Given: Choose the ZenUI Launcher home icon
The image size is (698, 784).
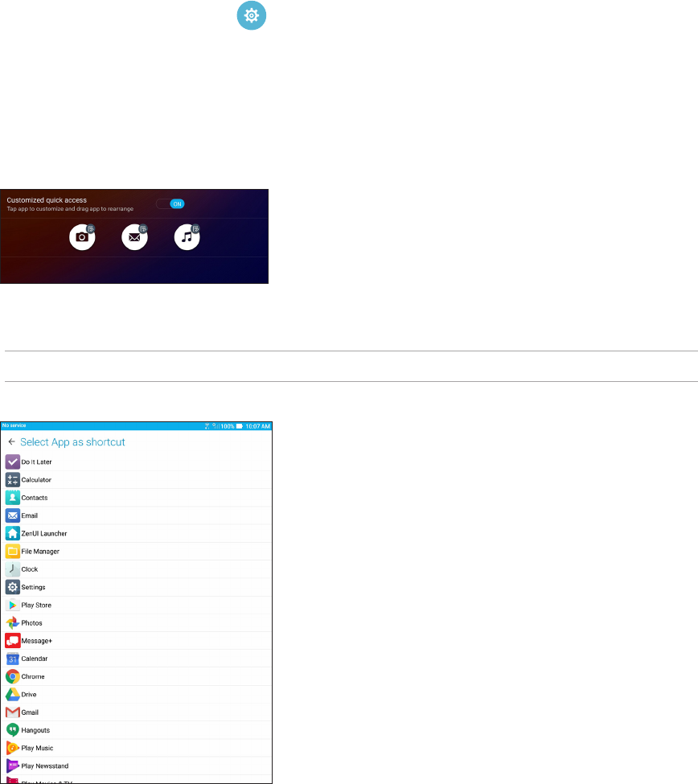Looking at the screenshot, I should [x=13, y=533].
